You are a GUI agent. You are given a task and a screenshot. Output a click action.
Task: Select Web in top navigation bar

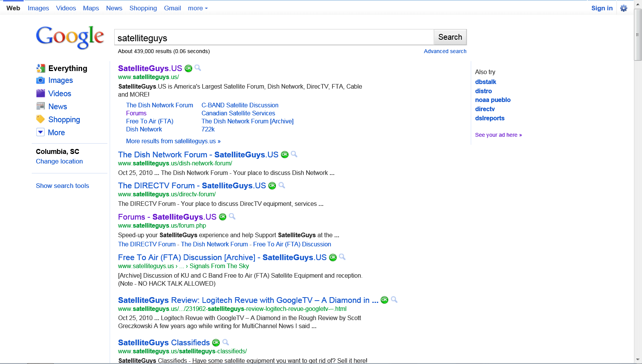13,8
